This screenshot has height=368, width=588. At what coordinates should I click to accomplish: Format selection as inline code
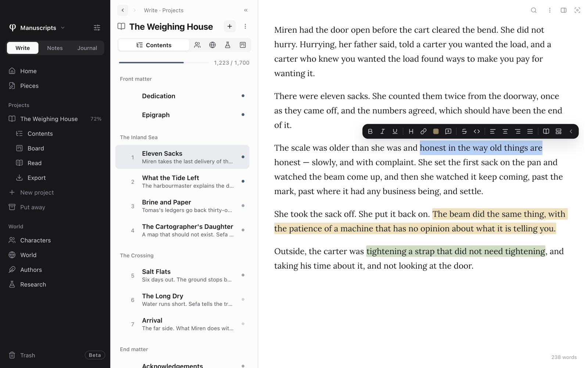(x=477, y=131)
